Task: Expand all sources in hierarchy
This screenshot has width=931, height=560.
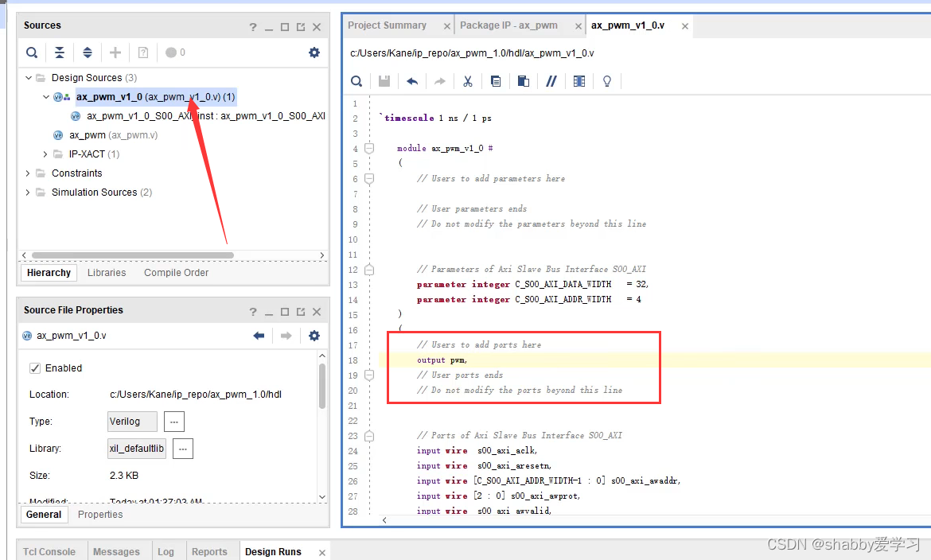Action: pos(88,52)
